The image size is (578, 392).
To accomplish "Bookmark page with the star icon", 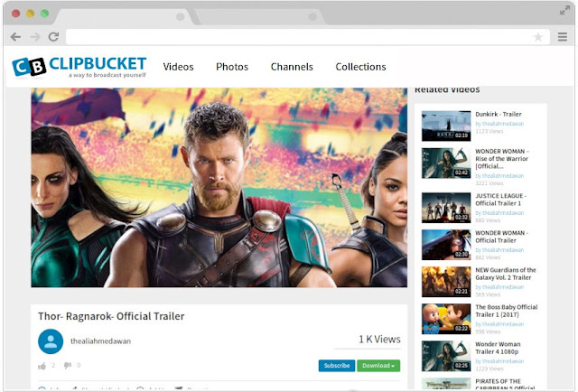I will 538,37.
